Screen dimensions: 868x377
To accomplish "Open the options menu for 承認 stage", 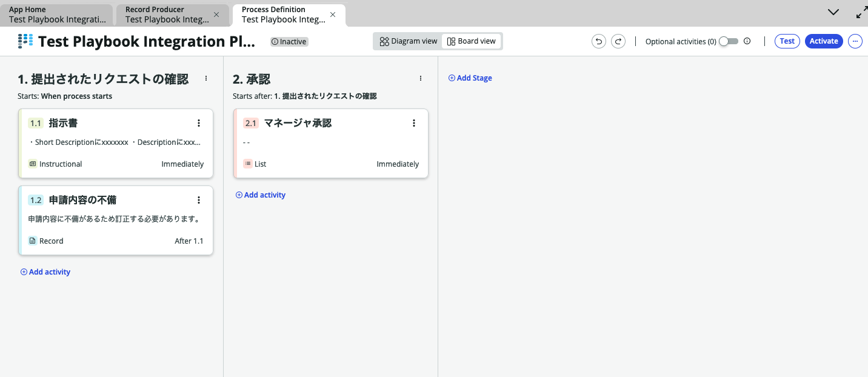I will (421, 78).
